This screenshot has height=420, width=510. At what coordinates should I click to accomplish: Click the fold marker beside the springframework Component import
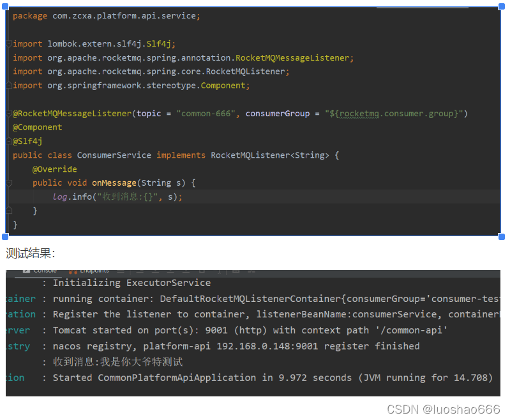pos(9,86)
